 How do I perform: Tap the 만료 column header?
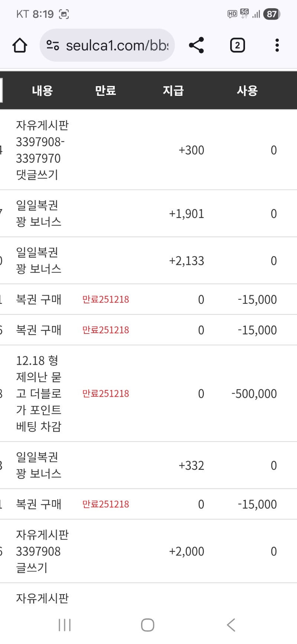pyautogui.click(x=105, y=91)
